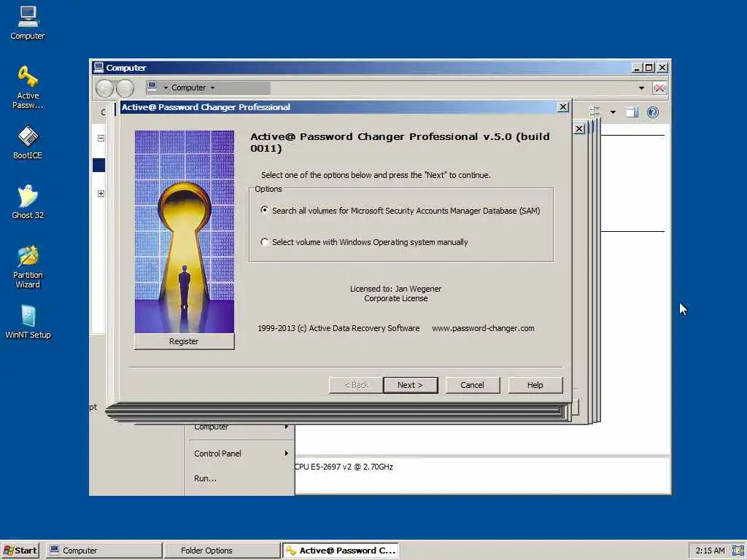Image resolution: width=747 pixels, height=560 pixels.
Task: Open WinNT Setup desktop shortcut
Action: [x=28, y=322]
